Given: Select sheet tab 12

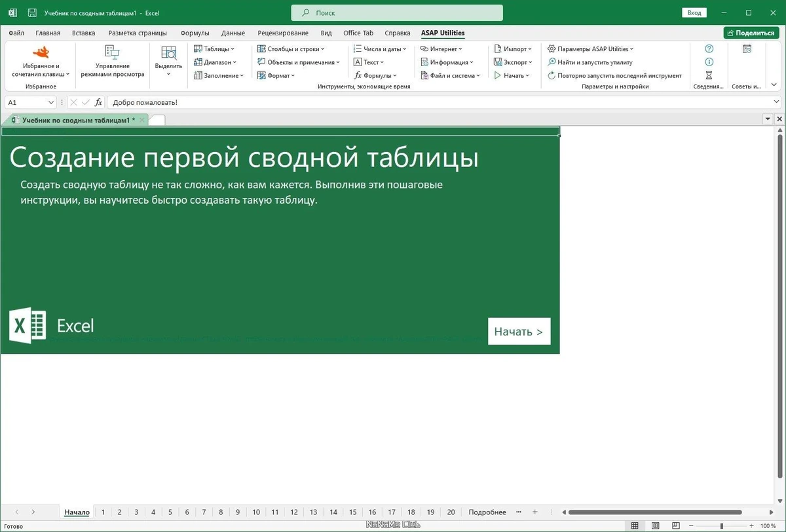Looking at the screenshot, I should (x=294, y=512).
